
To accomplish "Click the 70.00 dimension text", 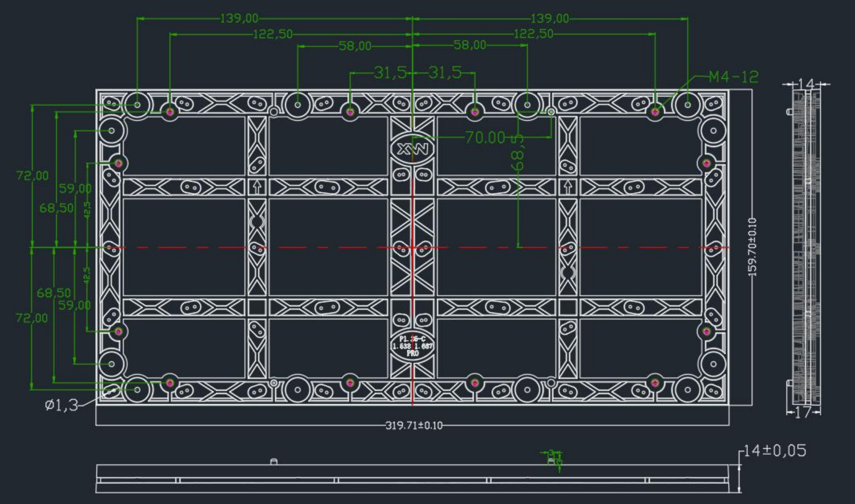I will [485, 138].
